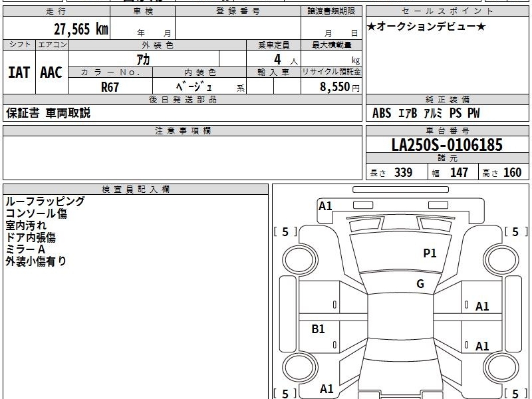
Task: Click the empty 注意事項欄 notes box
Action: 182,158
